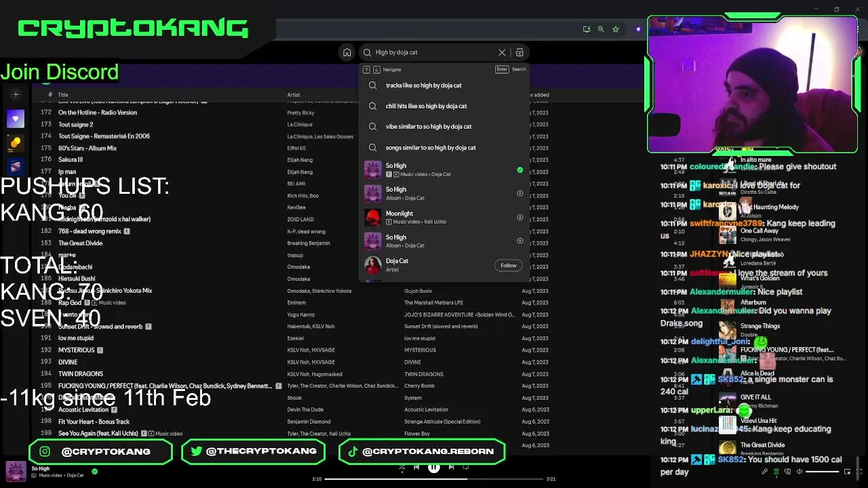Click Moonlight result cover thumbnail

point(373,217)
